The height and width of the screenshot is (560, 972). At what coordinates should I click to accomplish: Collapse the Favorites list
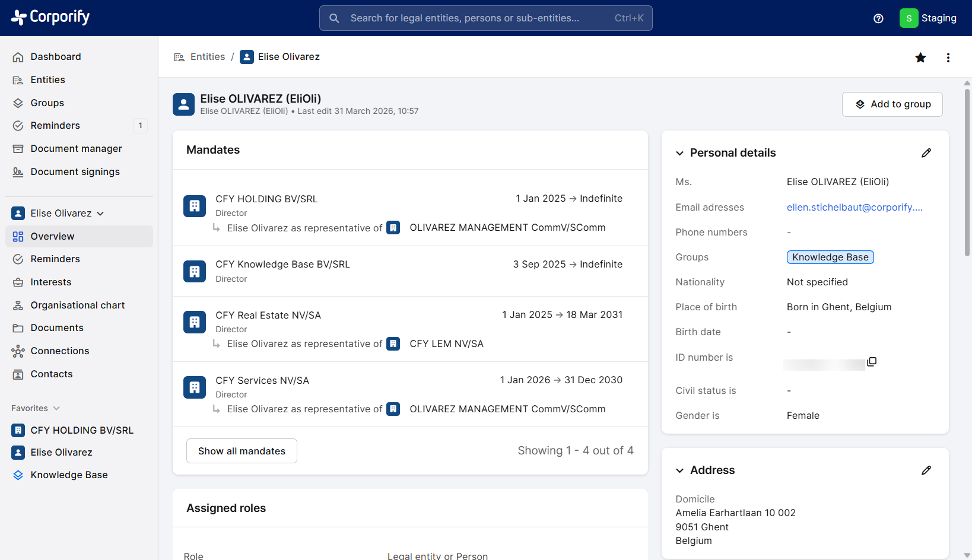click(x=56, y=408)
